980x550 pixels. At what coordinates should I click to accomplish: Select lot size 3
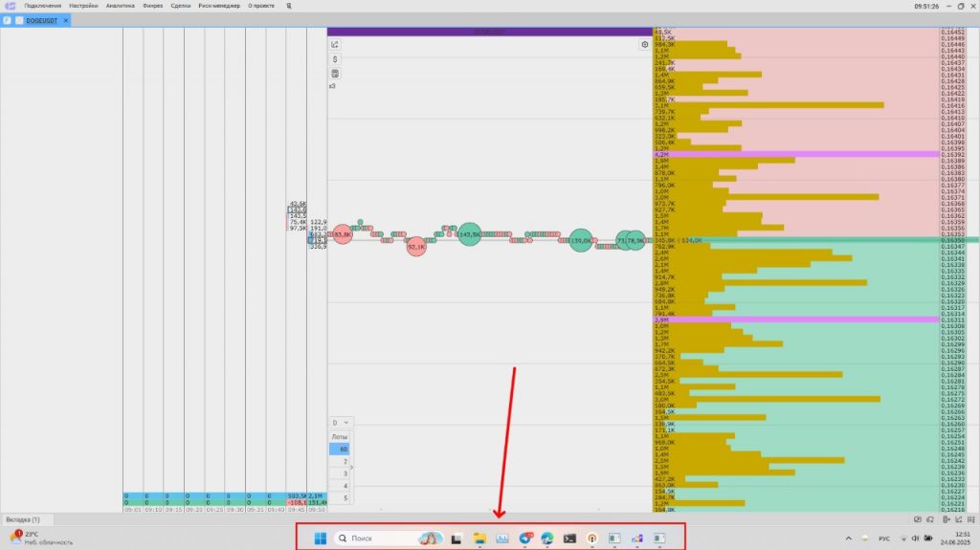[x=340, y=473]
